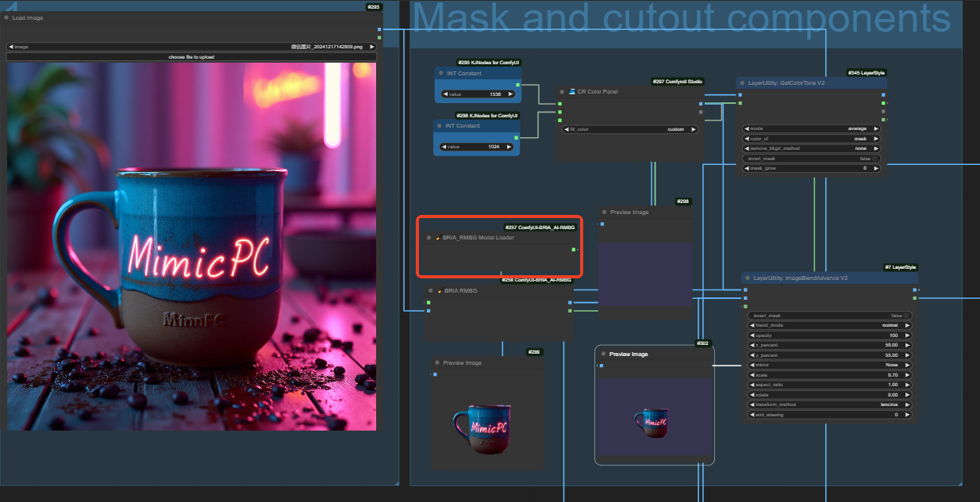980x502 pixels.
Task: Collapse the GetColorTone V2 node dot
Action: pos(741,82)
